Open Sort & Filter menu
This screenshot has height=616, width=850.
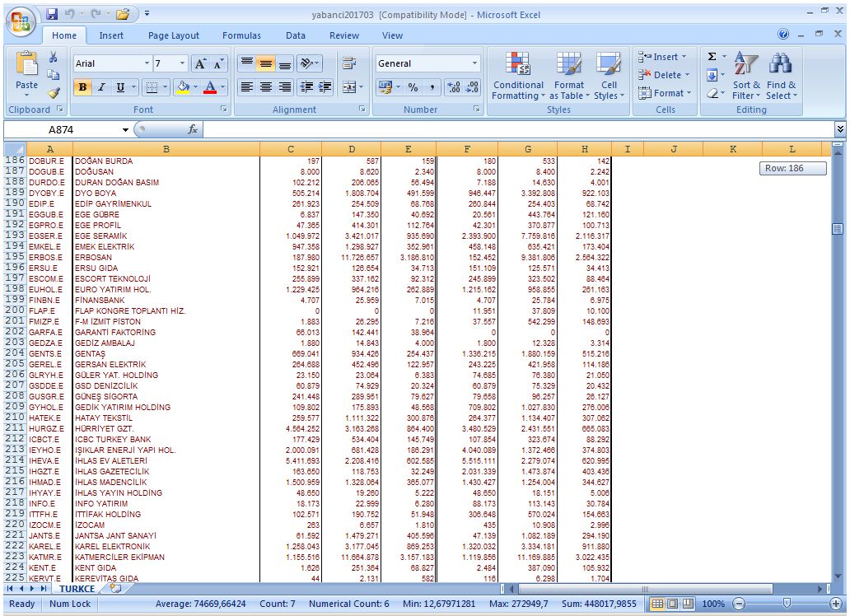pyautogui.click(x=746, y=76)
